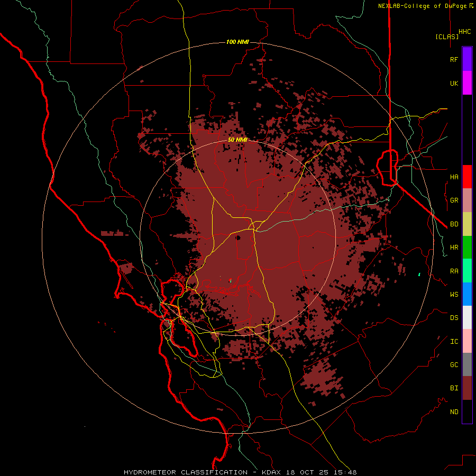Viewport: 476px width, 476px height.
Task: Click the RA legend label
Action: [x=454, y=271]
